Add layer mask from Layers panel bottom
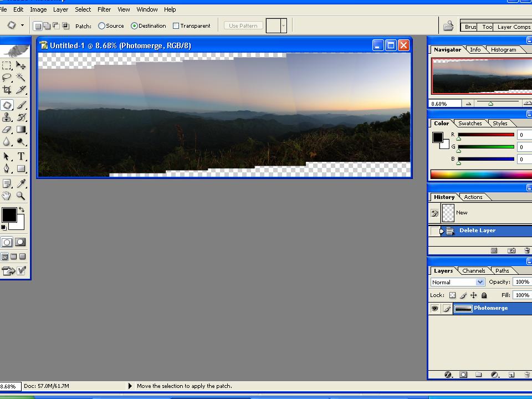The width and height of the screenshot is (532, 399). pos(463,375)
